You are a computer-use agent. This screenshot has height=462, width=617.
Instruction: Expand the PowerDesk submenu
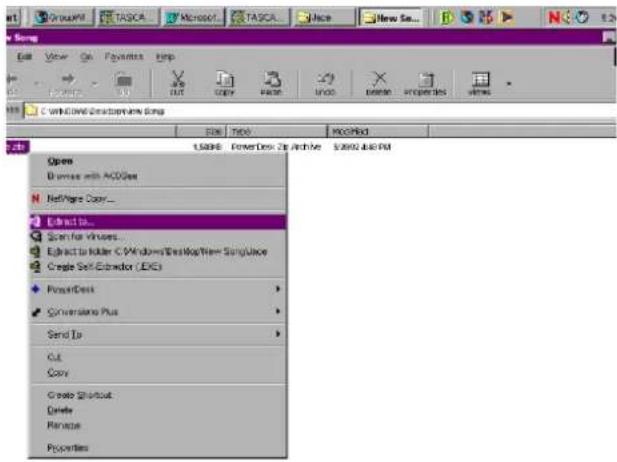click(x=158, y=289)
